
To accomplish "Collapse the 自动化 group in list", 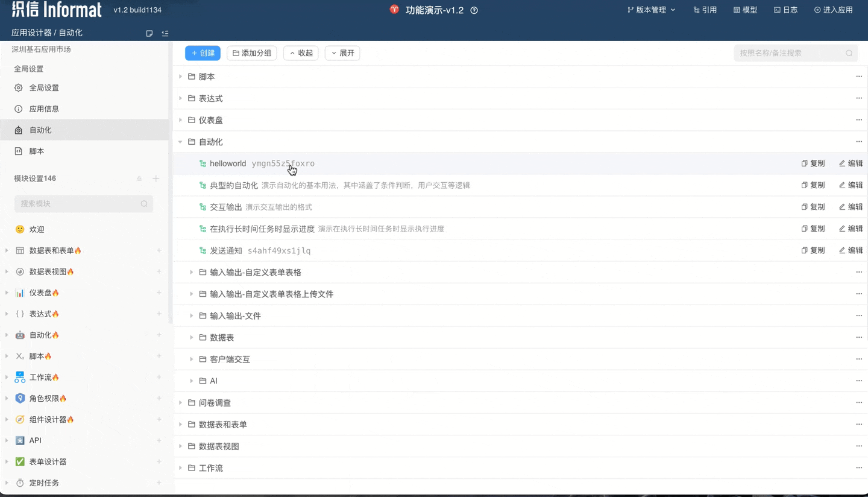I will pyautogui.click(x=180, y=142).
